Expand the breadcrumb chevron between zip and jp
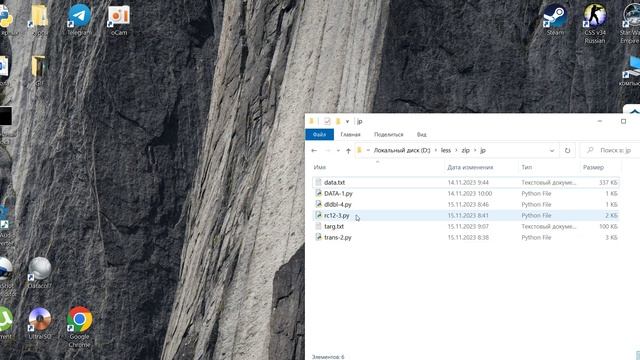640x360 pixels. coord(475,151)
